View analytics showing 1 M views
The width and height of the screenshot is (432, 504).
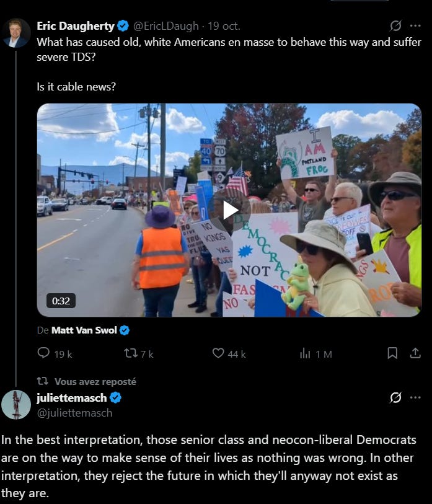point(315,353)
